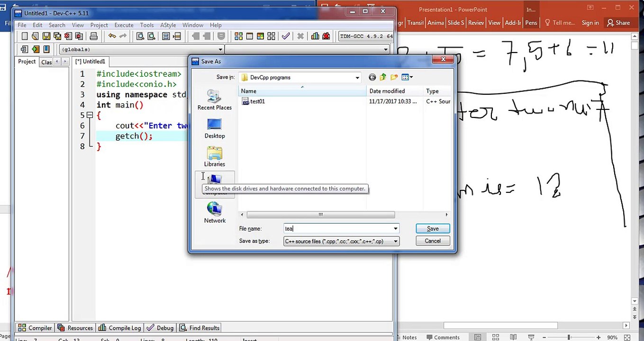Open the Review tab in PowerPoint

476,23
